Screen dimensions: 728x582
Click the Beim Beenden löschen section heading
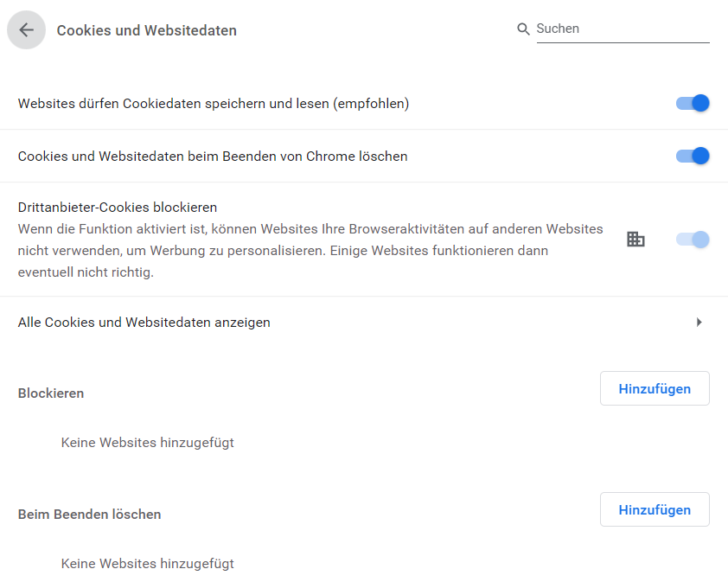pyautogui.click(x=90, y=515)
